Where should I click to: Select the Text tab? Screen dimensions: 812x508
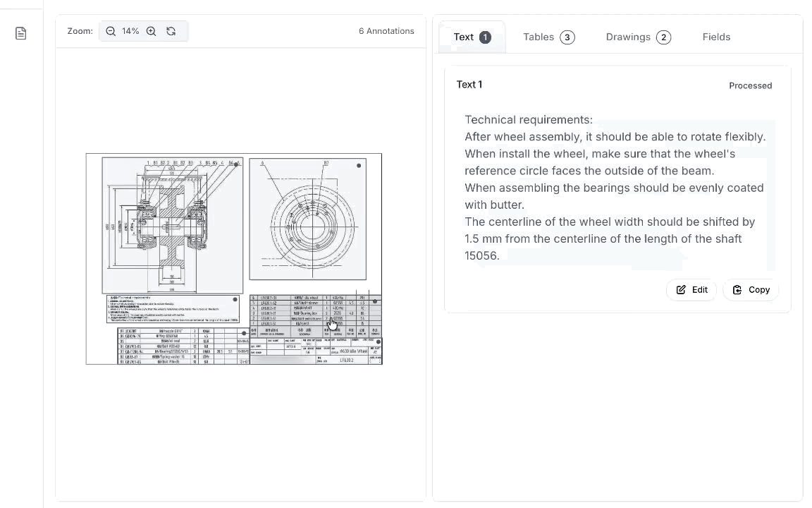click(472, 37)
